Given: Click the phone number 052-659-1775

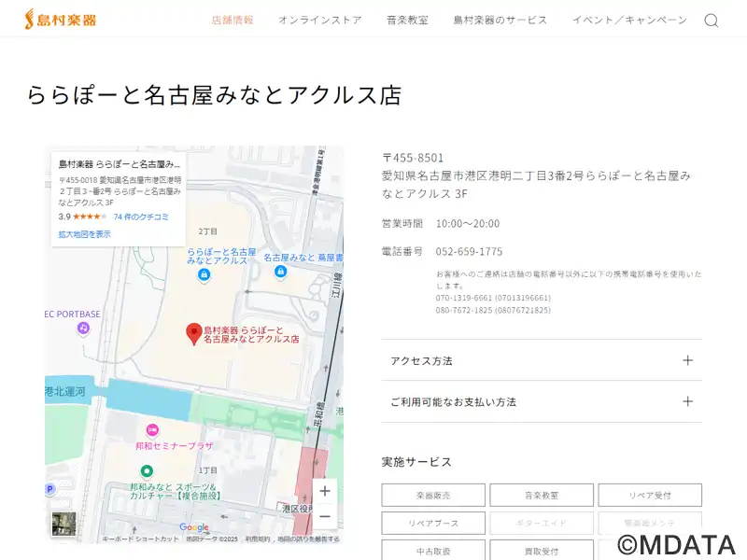Looking at the screenshot, I should [x=469, y=251].
